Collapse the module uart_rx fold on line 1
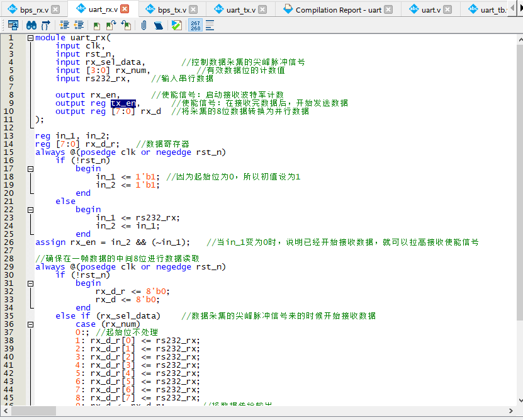 click(30, 38)
